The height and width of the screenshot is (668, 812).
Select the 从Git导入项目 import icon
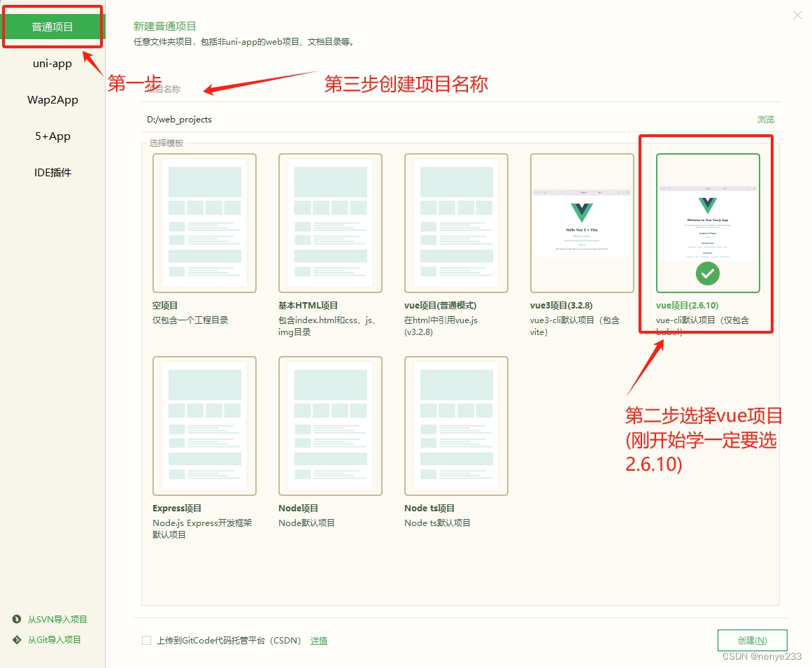point(17,639)
